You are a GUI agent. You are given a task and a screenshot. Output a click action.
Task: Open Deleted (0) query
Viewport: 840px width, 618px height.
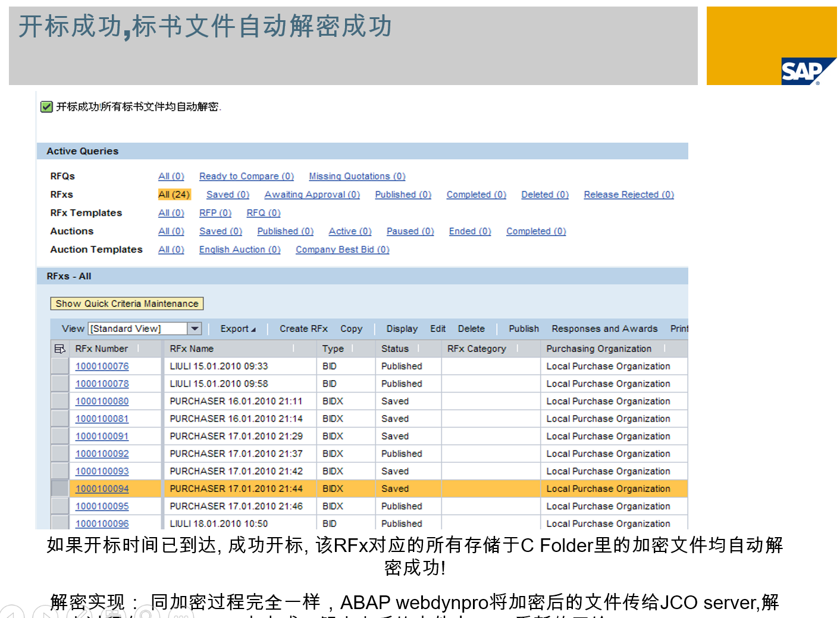[545, 195]
